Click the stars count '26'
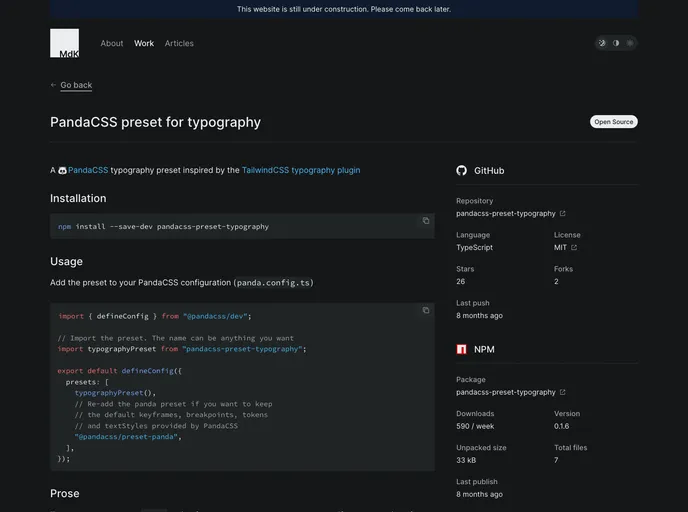Viewport: 688px width, 512px height. pyautogui.click(x=460, y=282)
